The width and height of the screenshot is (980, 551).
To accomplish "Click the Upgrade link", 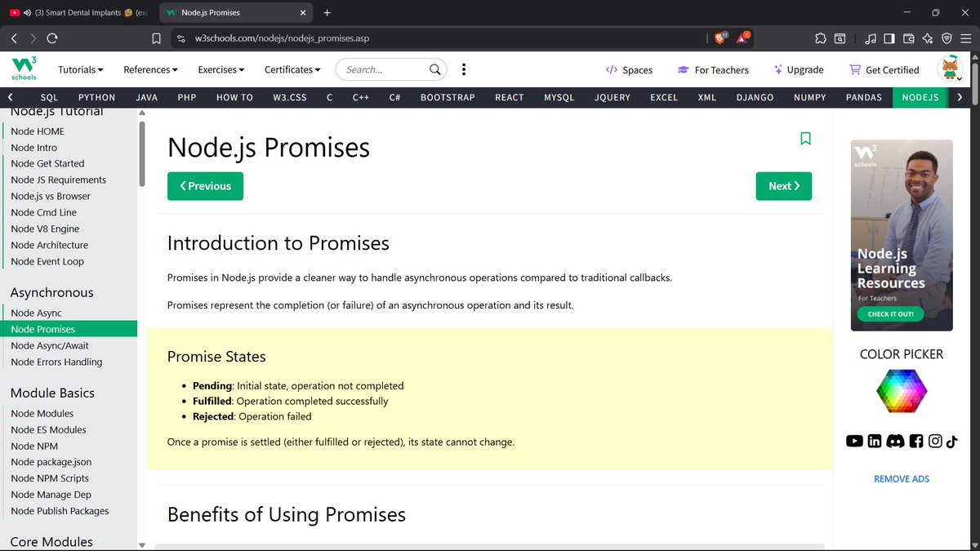I will point(799,70).
